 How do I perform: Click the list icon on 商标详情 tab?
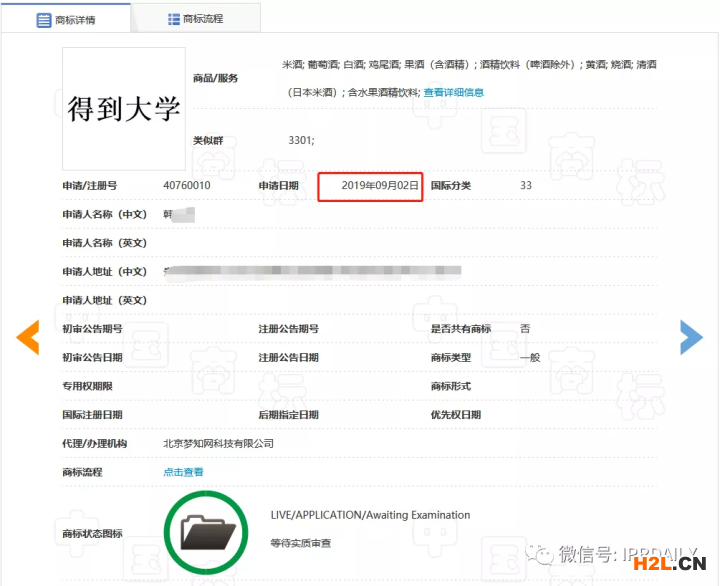(x=44, y=19)
